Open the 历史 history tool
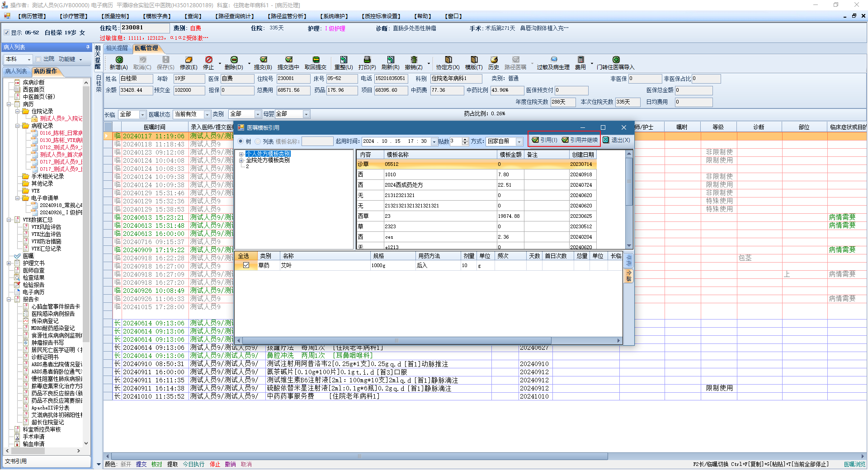Viewport: 868px width, 470px height. tap(494, 60)
